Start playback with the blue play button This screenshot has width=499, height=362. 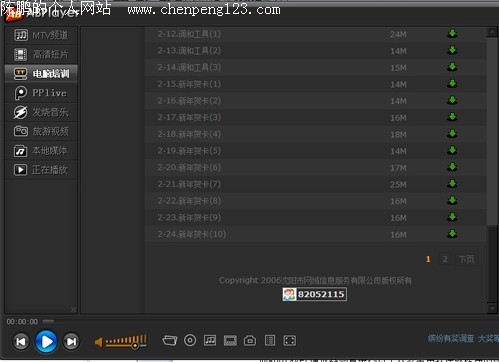coord(46,342)
